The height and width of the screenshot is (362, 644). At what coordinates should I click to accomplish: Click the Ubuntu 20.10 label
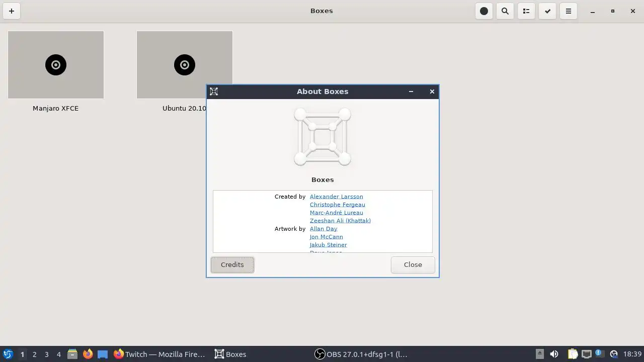(x=184, y=108)
